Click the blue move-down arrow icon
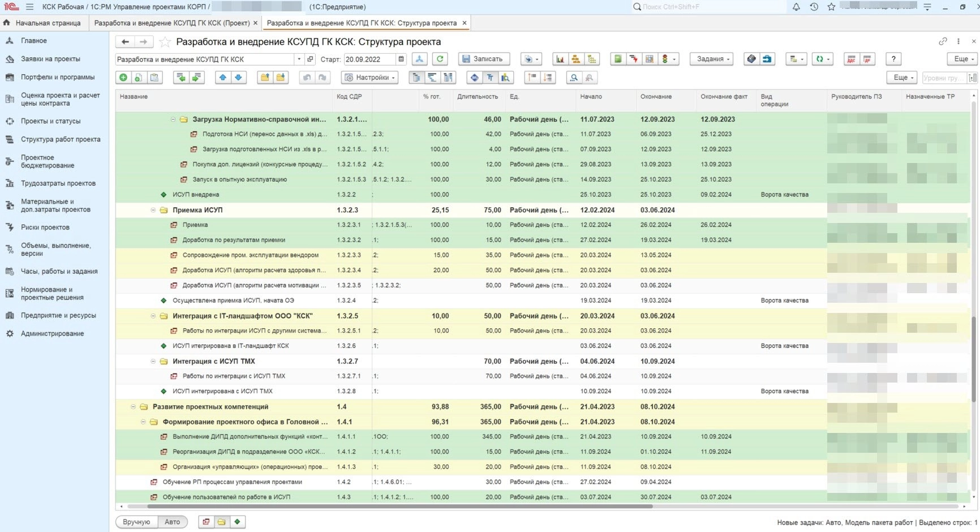Viewport: 980px width, 532px height. click(238, 78)
